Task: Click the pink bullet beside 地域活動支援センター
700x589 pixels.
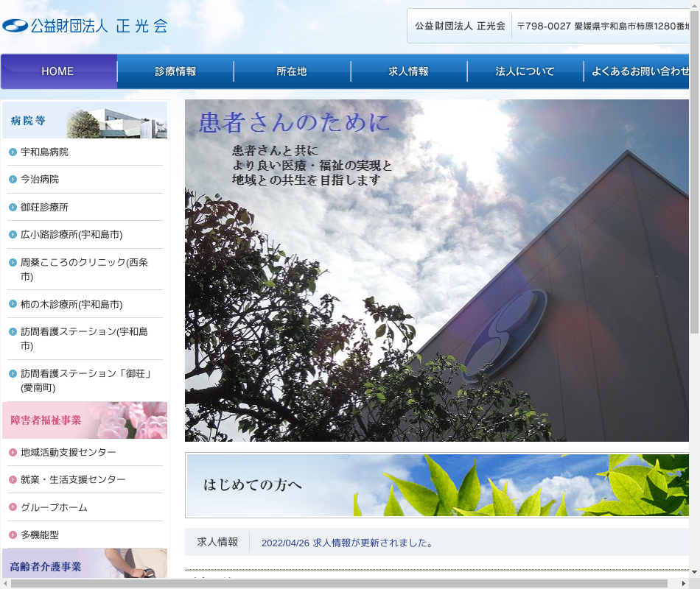Action: 13,453
